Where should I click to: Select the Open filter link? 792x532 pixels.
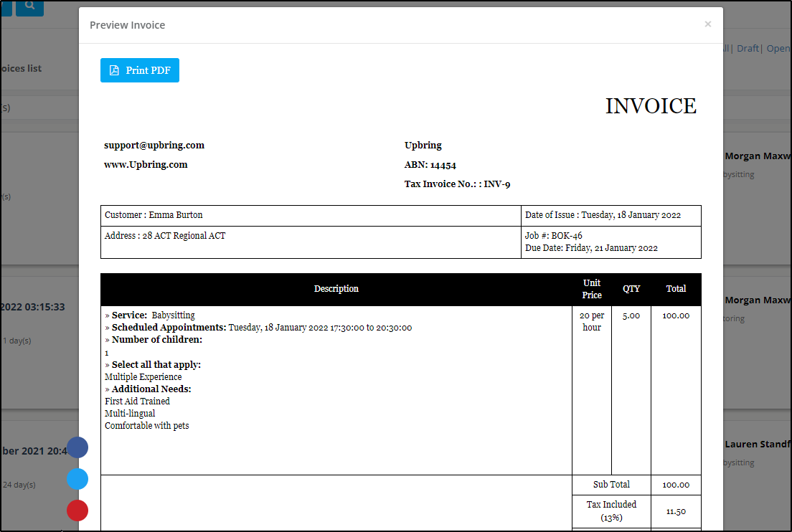(778, 49)
